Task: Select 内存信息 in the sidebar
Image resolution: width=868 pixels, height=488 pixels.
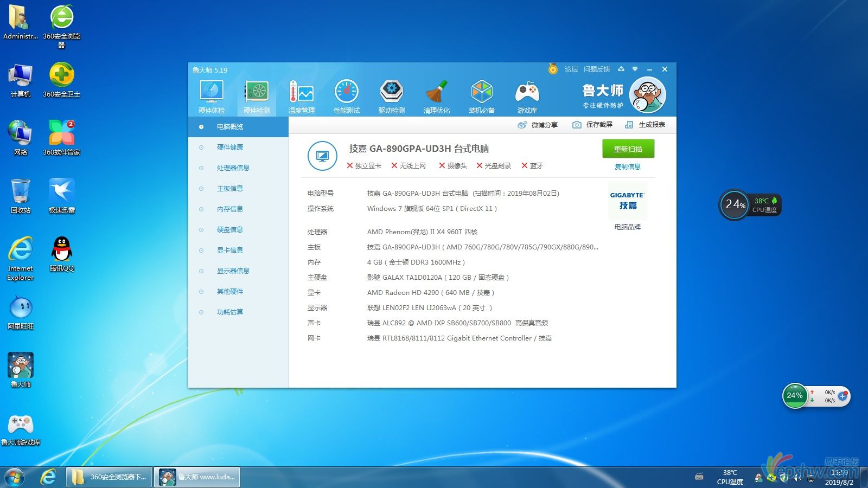Action: [x=238, y=209]
